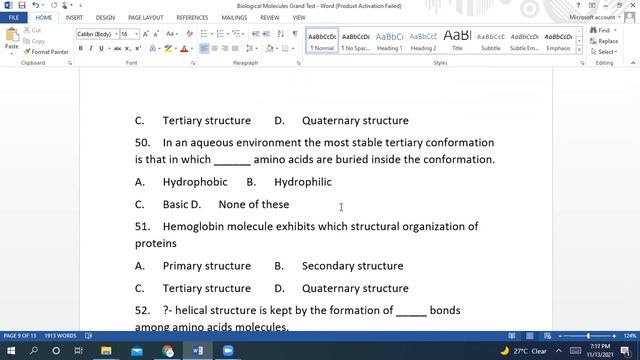Click the Save icon in Quick Access

(x=22, y=5)
